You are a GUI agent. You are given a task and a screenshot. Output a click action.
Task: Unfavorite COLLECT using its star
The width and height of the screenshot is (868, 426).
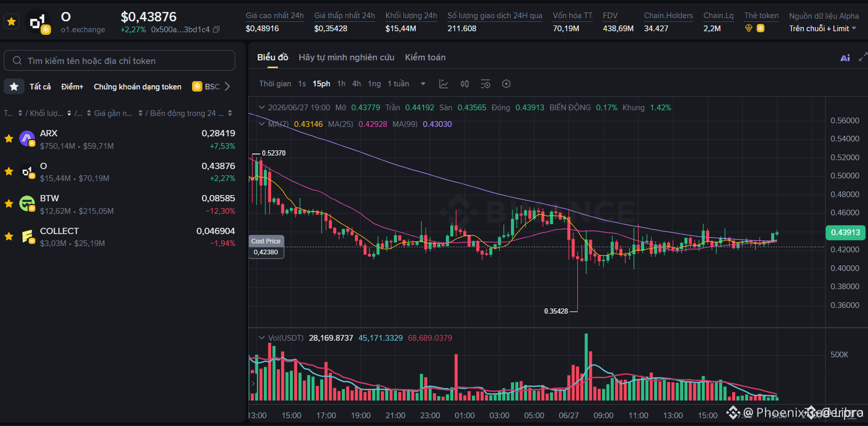pyautogui.click(x=9, y=237)
